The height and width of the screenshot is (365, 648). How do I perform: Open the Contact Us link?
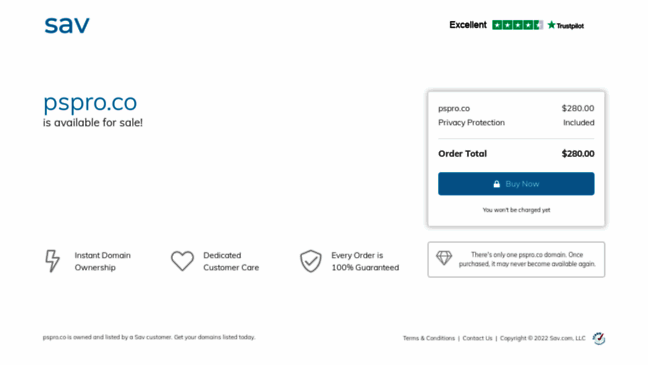pos(477,338)
